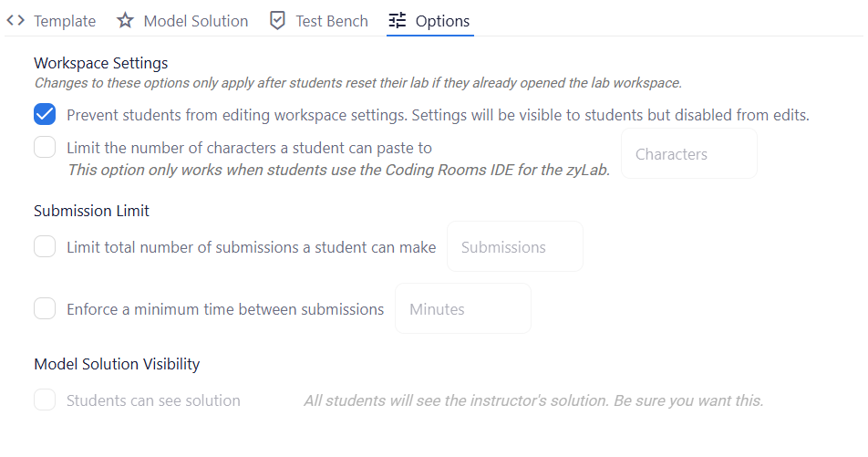Click the Enforce a minimum time label
Image resolution: width=868 pixels, height=457 pixels.
point(225,309)
